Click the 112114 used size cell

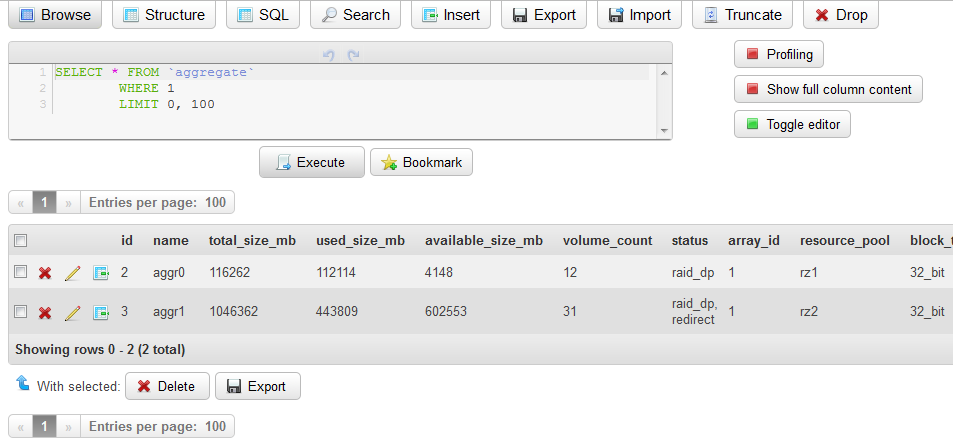(x=336, y=272)
